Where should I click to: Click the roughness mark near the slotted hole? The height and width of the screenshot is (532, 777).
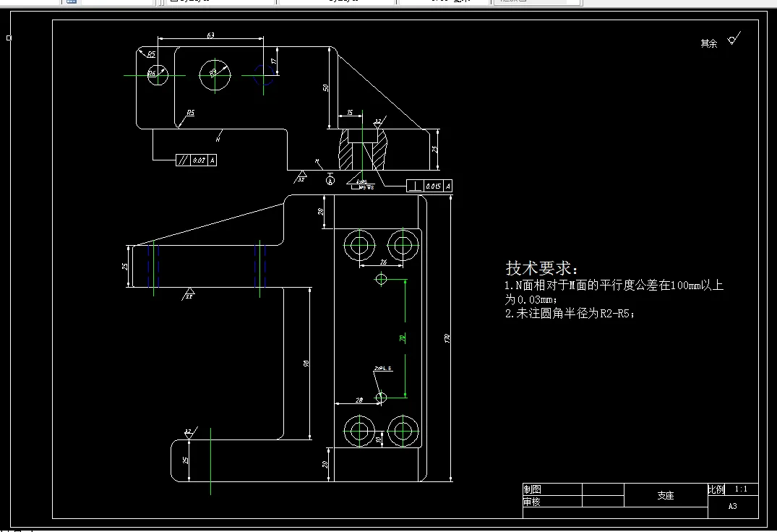pos(377,123)
